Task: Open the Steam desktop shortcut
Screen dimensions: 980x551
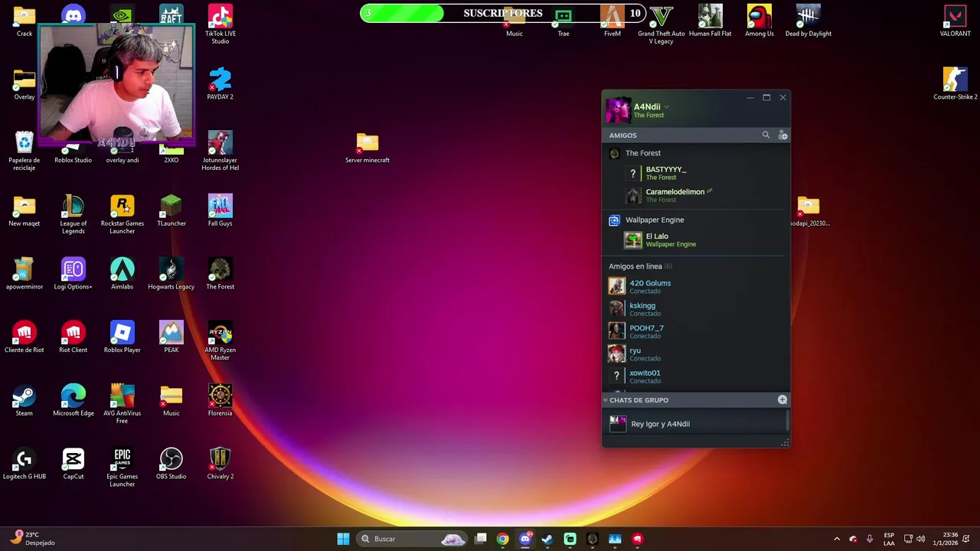Action: click(24, 401)
